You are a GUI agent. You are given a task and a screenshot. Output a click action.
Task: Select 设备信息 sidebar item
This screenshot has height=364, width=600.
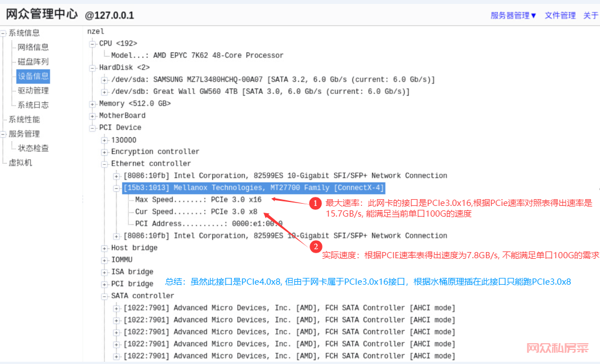pos(33,76)
